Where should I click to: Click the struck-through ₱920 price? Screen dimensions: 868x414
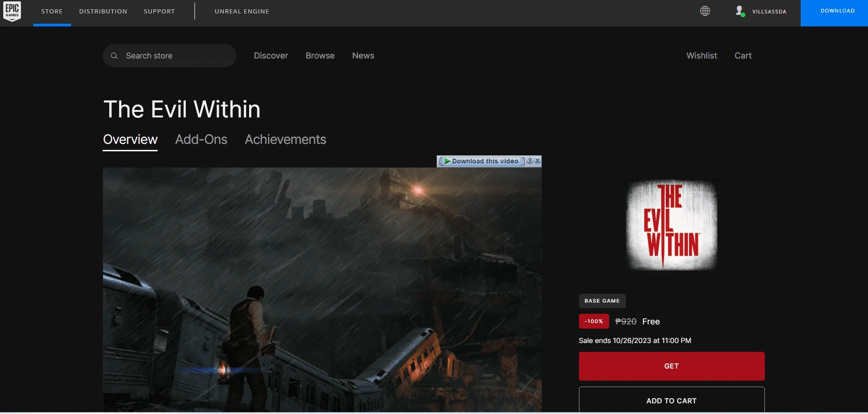click(x=626, y=322)
